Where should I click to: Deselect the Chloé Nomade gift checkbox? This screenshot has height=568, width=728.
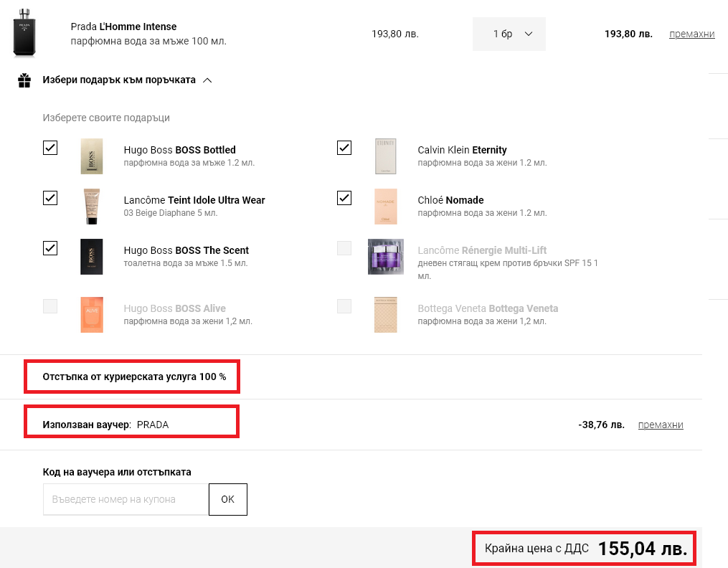[x=344, y=198]
